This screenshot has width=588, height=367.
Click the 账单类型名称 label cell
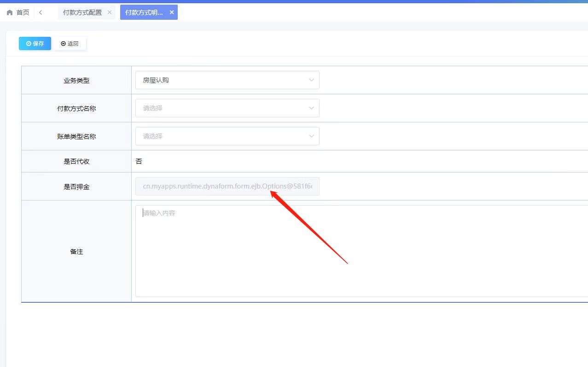click(x=76, y=136)
